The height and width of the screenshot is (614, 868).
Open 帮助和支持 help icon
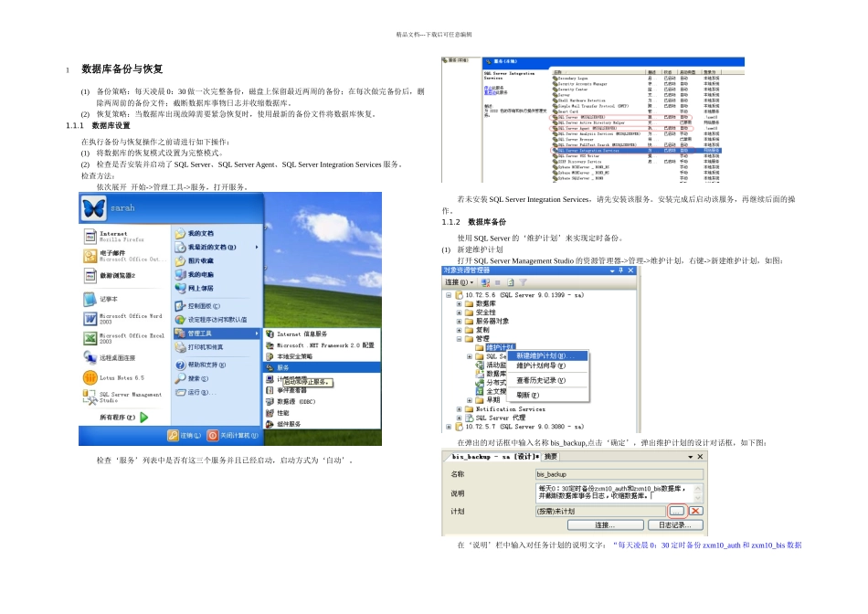pyautogui.click(x=180, y=365)
